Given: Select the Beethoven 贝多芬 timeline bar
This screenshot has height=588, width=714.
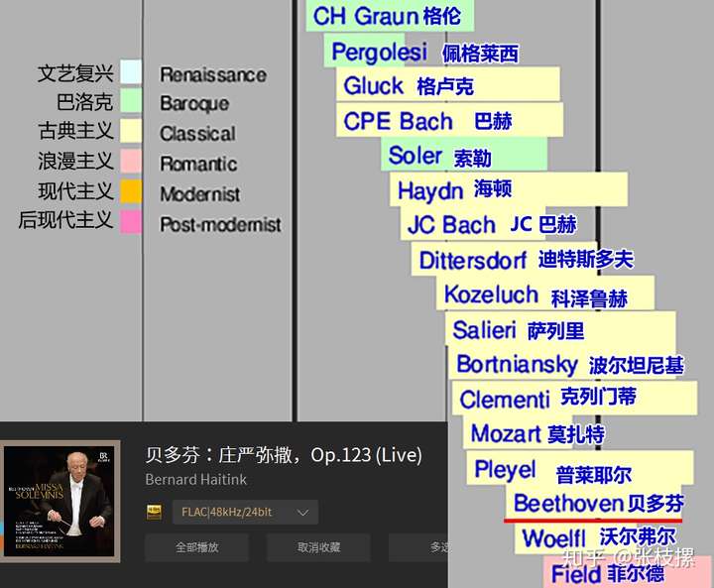Looking at the screenshot, I should (595, 503).
